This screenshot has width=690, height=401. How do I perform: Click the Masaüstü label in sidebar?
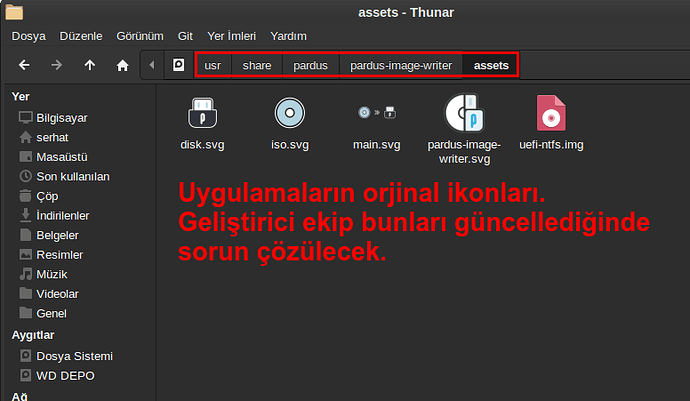[62, 157]
